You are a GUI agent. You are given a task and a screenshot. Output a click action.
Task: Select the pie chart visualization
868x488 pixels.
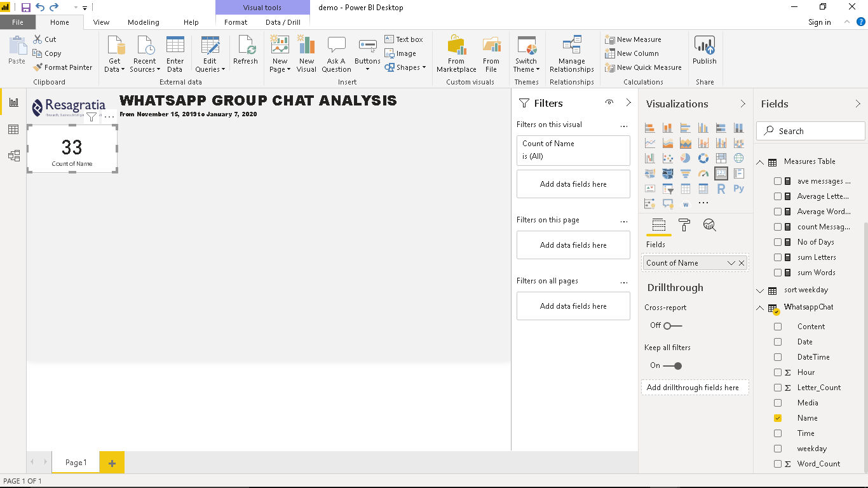click(686, 158)
